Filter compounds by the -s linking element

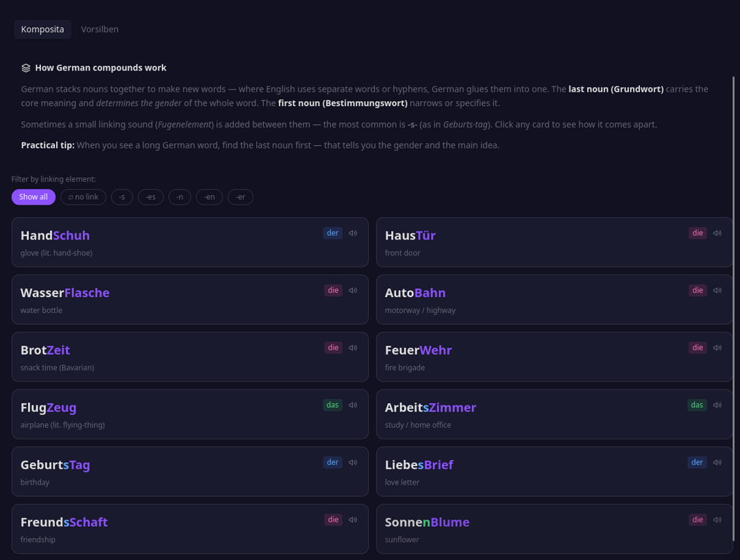[122, 196]
